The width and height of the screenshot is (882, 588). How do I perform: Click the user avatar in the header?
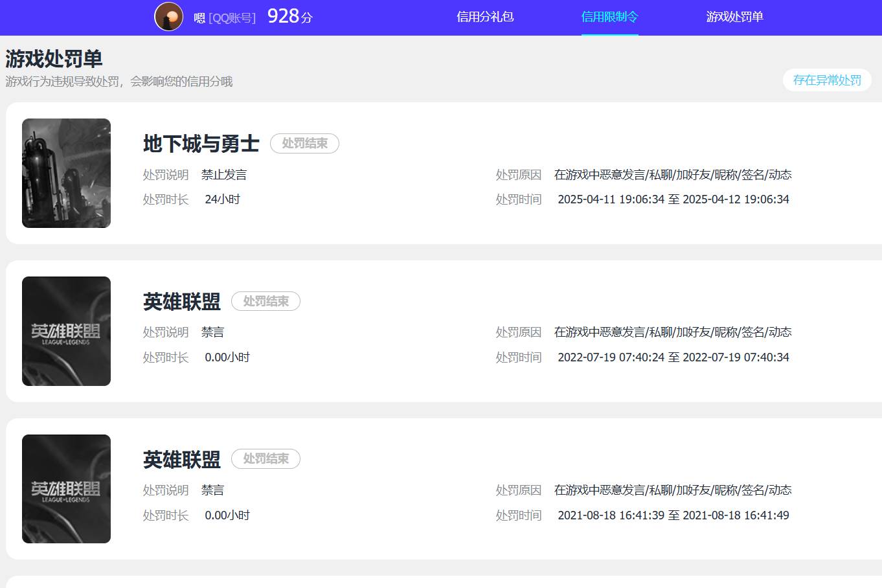(x=168, y=17)
